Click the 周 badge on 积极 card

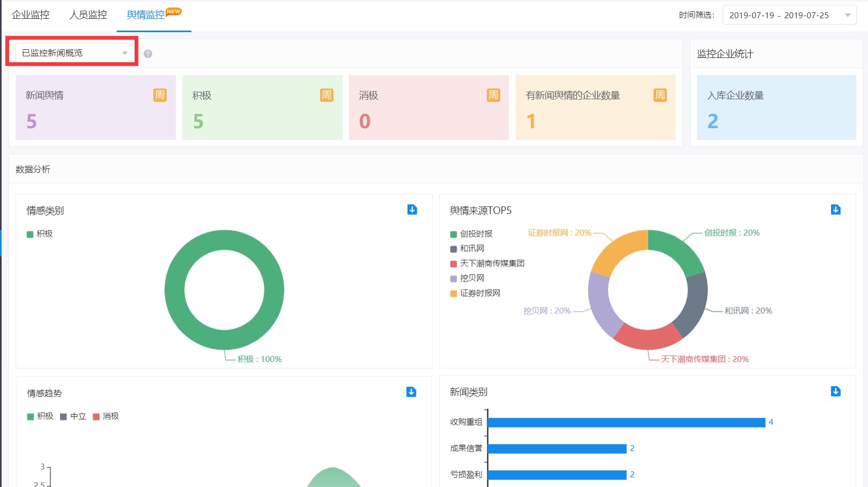click(x=327, y=95)
